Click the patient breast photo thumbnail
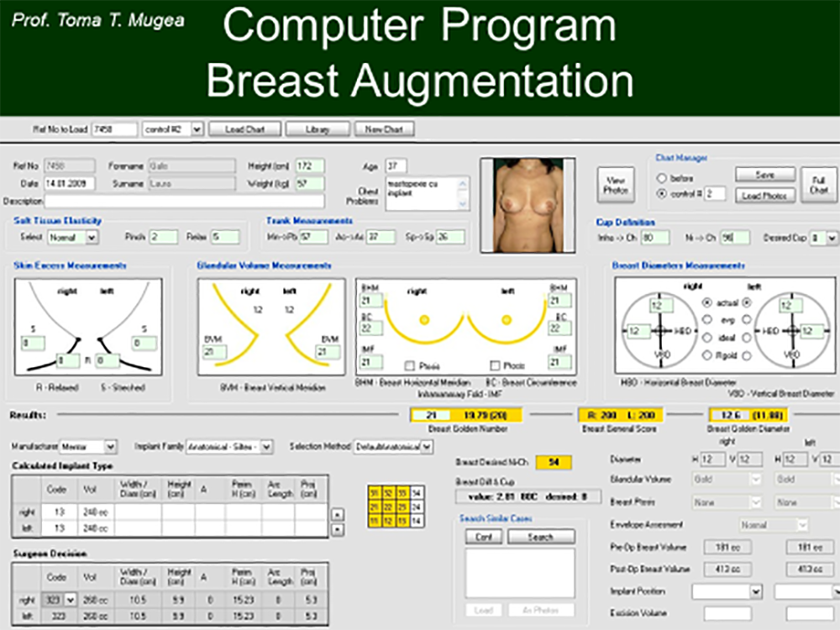 (527, 205)
